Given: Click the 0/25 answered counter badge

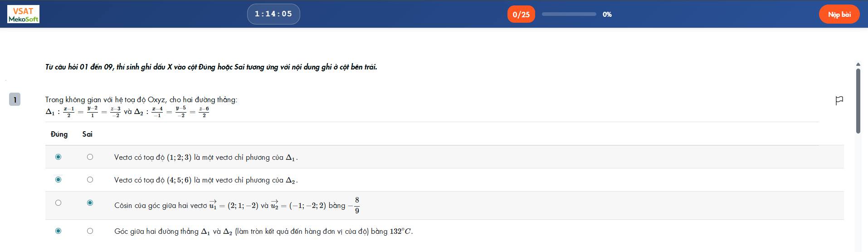Looking at the screenshot, I should tap(521, 15).
